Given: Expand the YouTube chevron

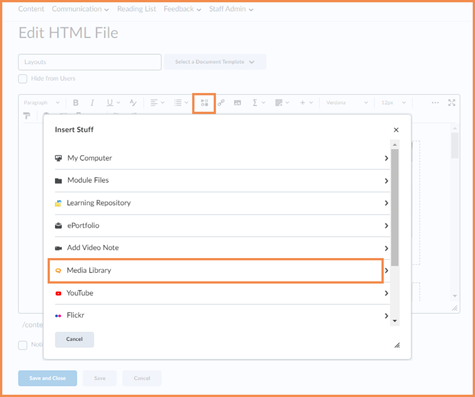Looking at the screenshot, I should pyautogui.click(x=386, y=293).
